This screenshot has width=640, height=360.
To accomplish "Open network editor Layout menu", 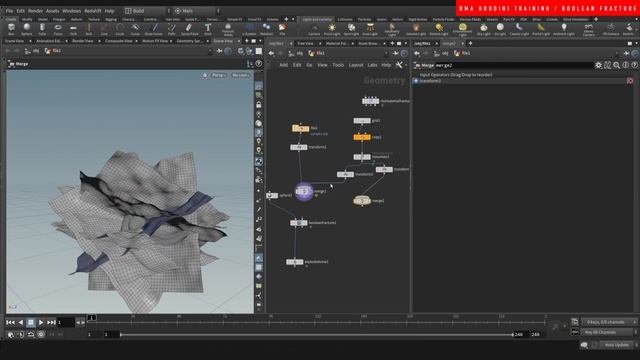I will pyautogui.click(x=356, y=65).
